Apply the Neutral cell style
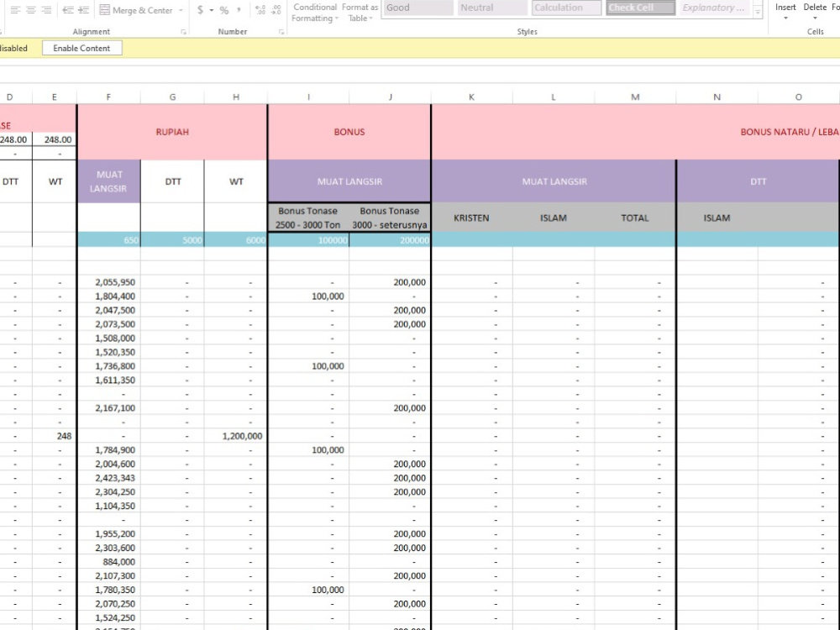 [x=492, y=8]
